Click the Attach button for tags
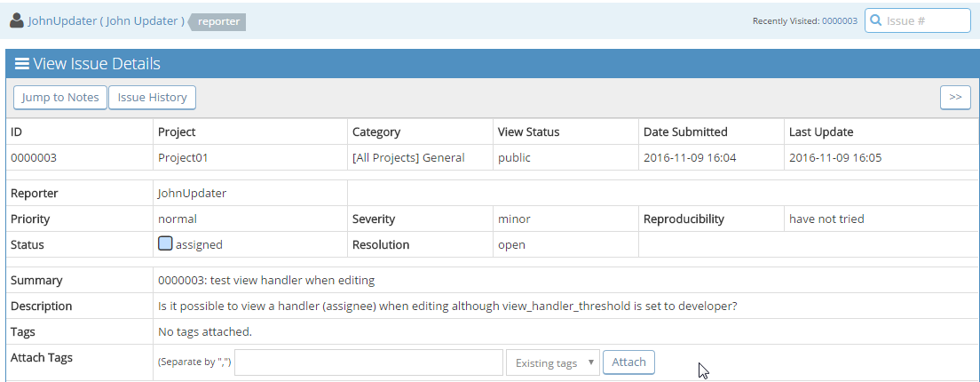980x382 pixels. (x=628, y=362)
